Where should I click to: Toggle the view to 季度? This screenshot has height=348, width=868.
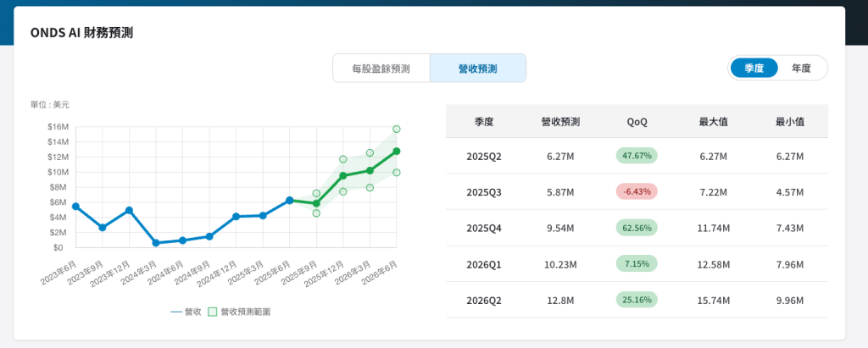(x=754, y=68)
